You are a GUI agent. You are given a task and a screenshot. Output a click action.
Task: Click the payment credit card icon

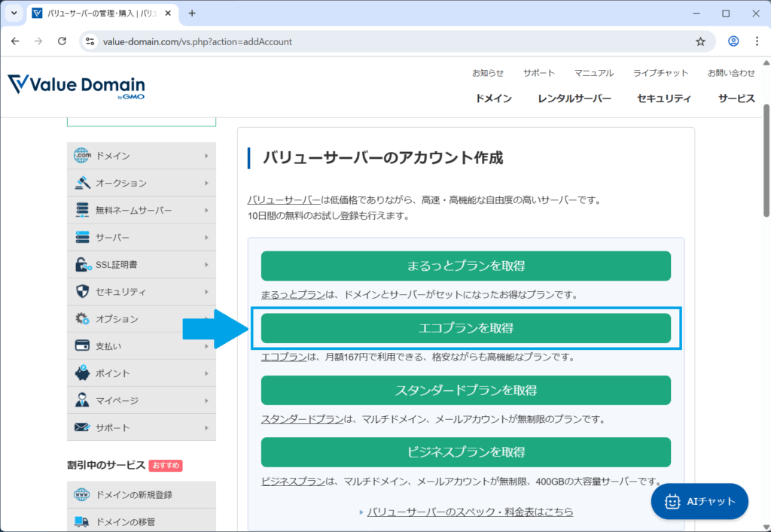click(81, 346)
